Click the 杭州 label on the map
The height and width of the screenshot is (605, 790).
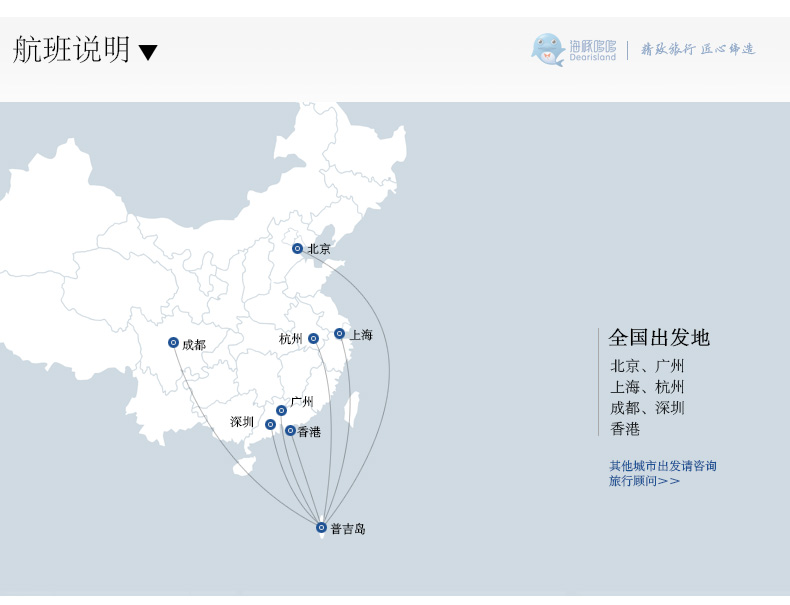[291, 339]
